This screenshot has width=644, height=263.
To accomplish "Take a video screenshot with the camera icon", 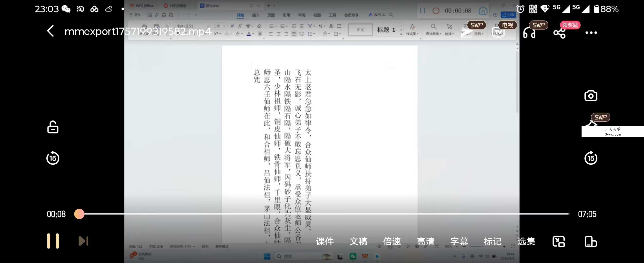I will pos(591,96).
